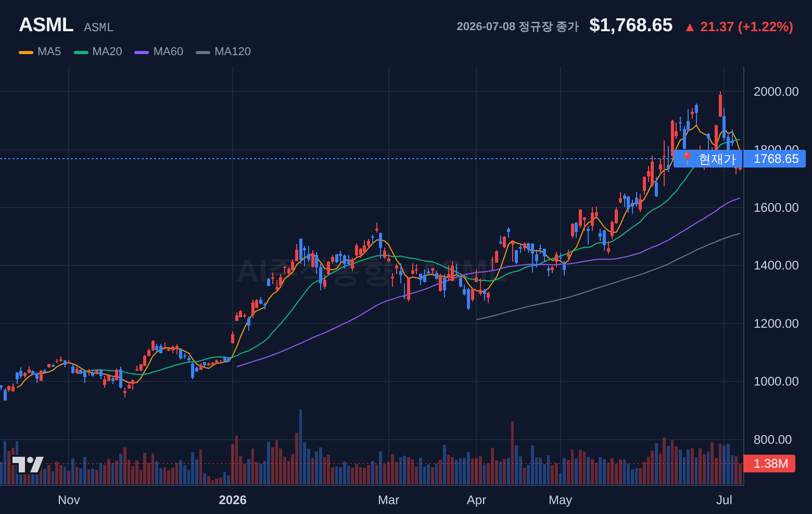Click the 21.37 (+1.22%) change text
Screen dimensions: 812x514
[x=746, y=27]
